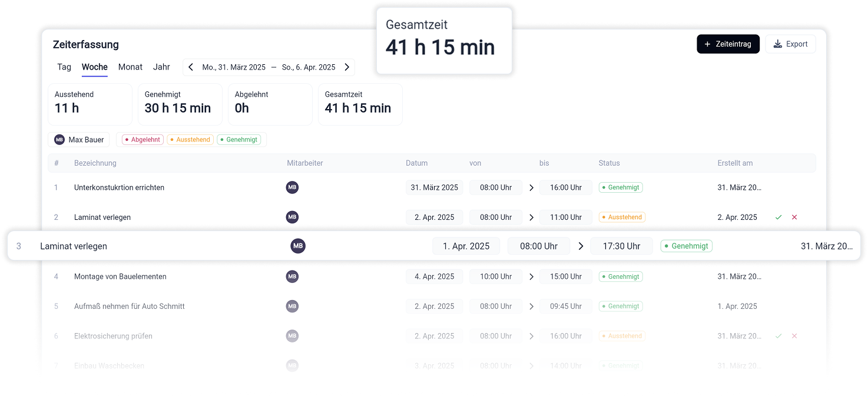Approve Laminat verlegen entry with green checkmark
Image resolution: width=868 pixels, height=415 pixels.
(x=778, y=218)
